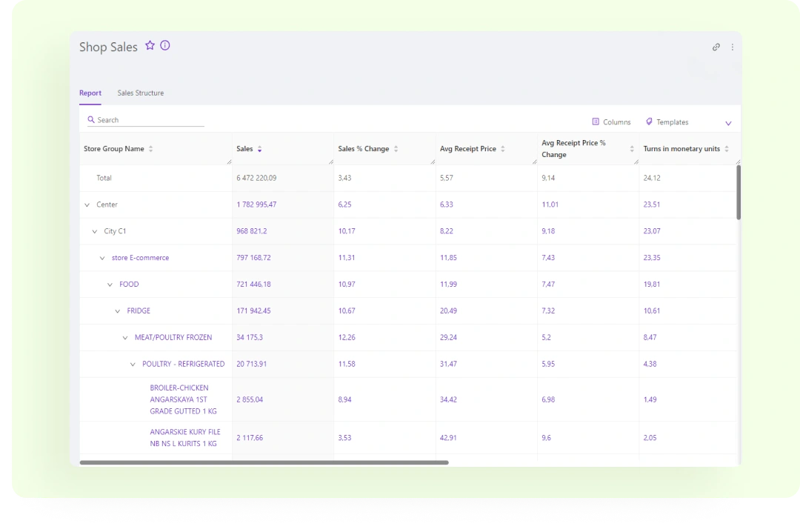Collapse the Center row chevron
This screenshot has height=532, width=800.
88,205
